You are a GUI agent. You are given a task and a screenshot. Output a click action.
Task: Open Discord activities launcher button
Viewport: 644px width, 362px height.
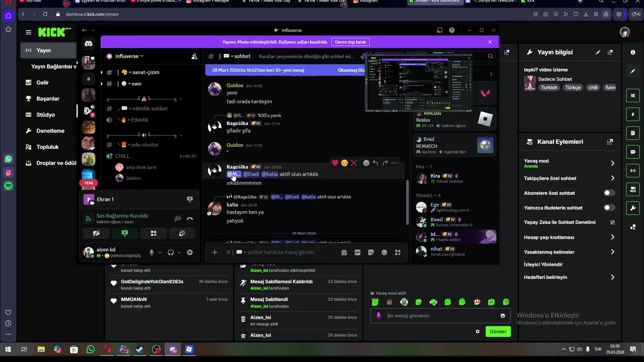153,233
